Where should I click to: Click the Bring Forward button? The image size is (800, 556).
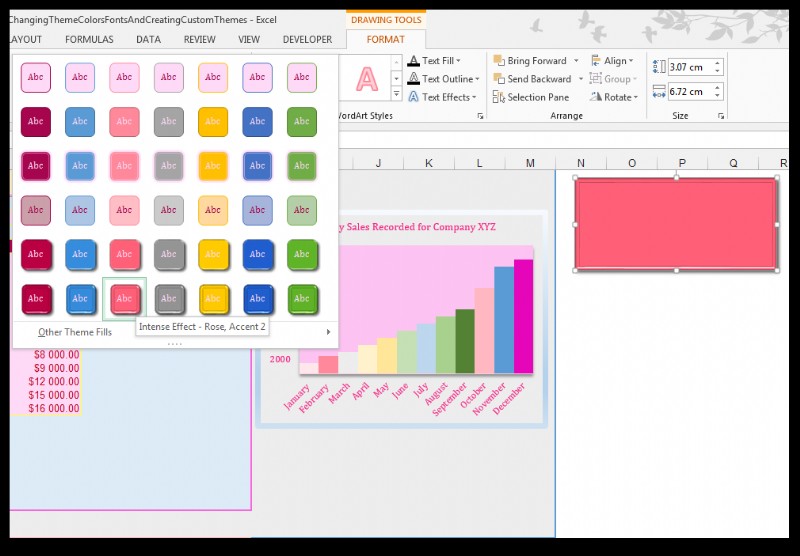pos(530,61)
